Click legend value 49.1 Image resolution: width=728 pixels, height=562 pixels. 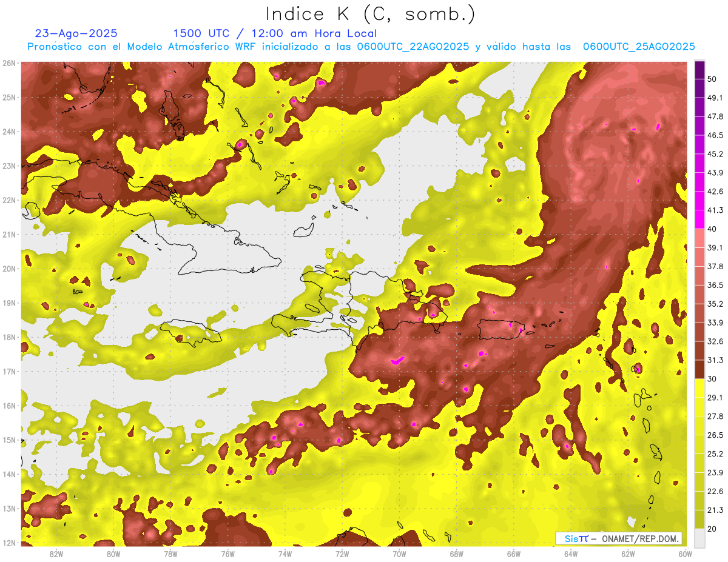[715, 98]
